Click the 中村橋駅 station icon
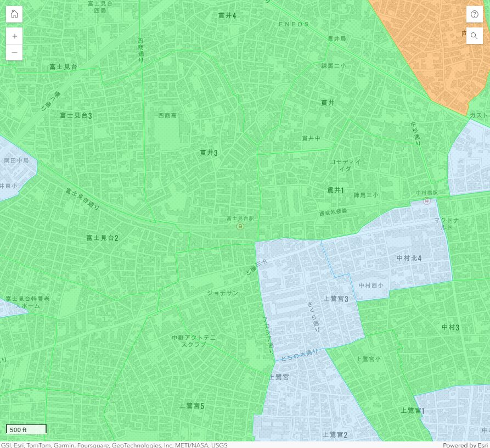This screenshot has width=490, height=448. point(427,201)
